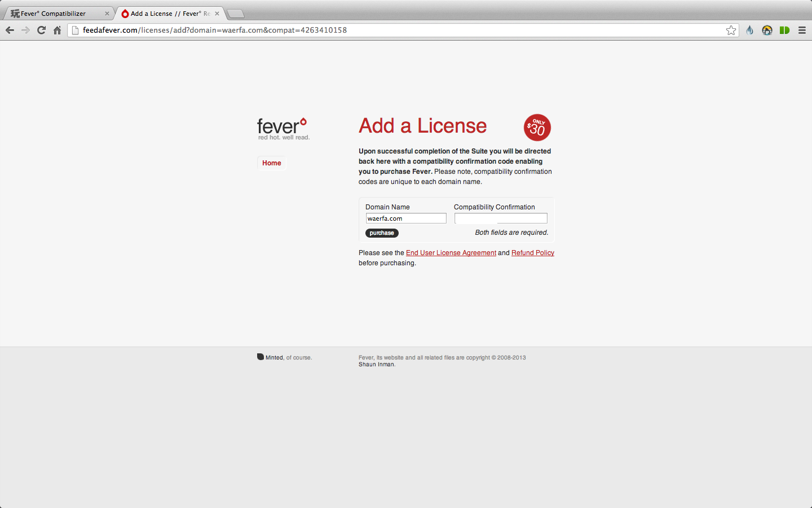Click the Both fields are required note
The width and height of the screenshot is (812, 508).
coord(511,233)
